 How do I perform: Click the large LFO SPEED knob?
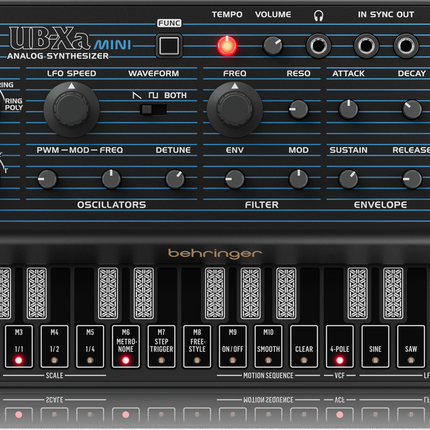point(72,109)
